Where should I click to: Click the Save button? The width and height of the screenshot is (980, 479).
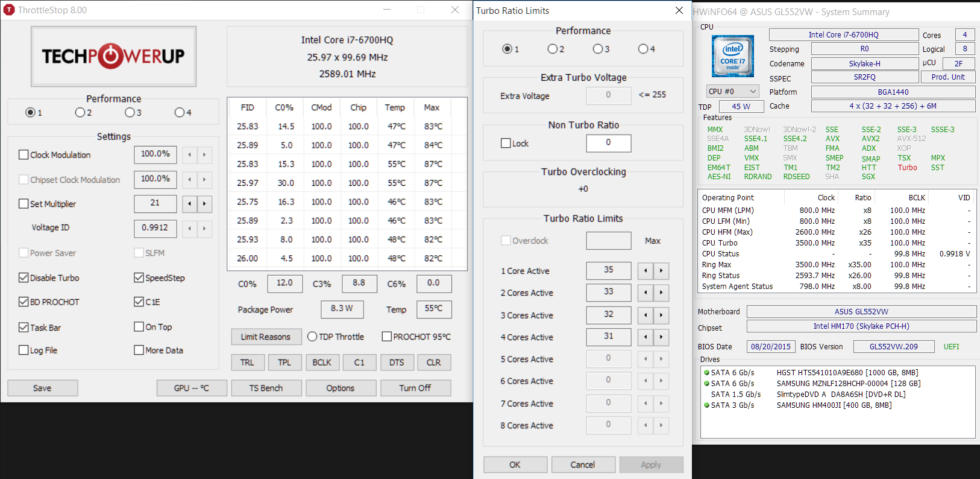42,388
